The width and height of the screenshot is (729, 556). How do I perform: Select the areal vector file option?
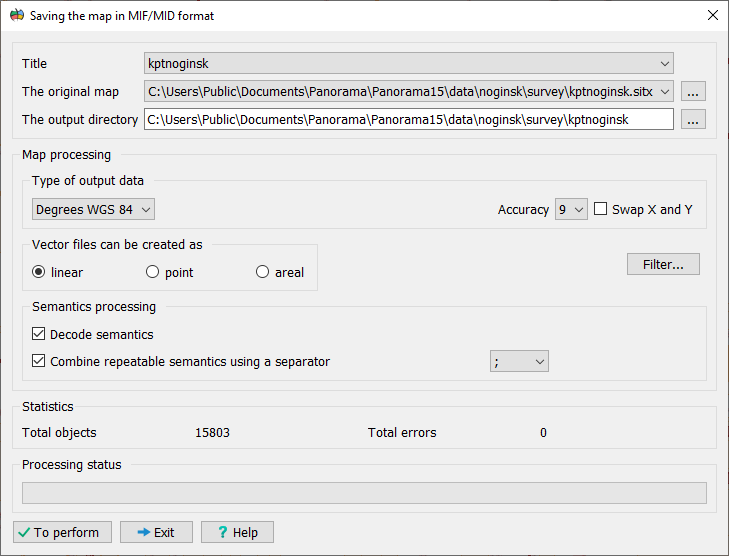point(263,272)
